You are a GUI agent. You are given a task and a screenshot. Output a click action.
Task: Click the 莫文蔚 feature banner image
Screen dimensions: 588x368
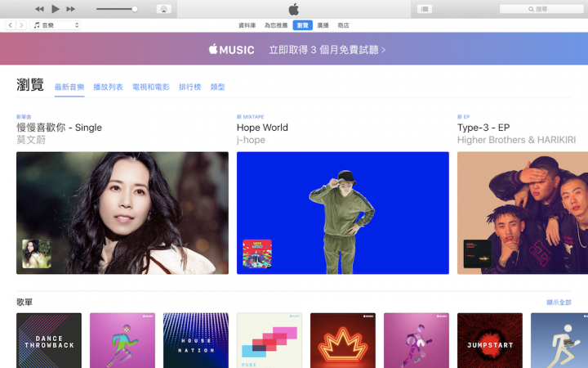click(x=122, y=213)
